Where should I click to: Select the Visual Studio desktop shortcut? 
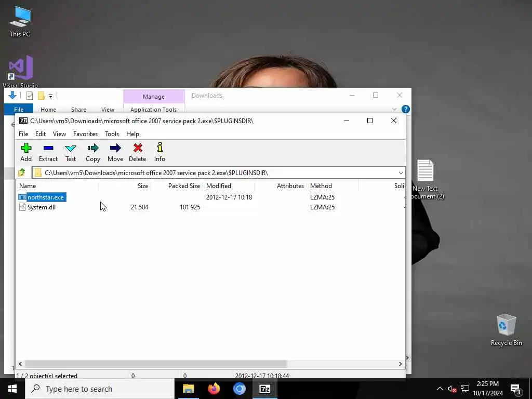[x=20, y=71]
